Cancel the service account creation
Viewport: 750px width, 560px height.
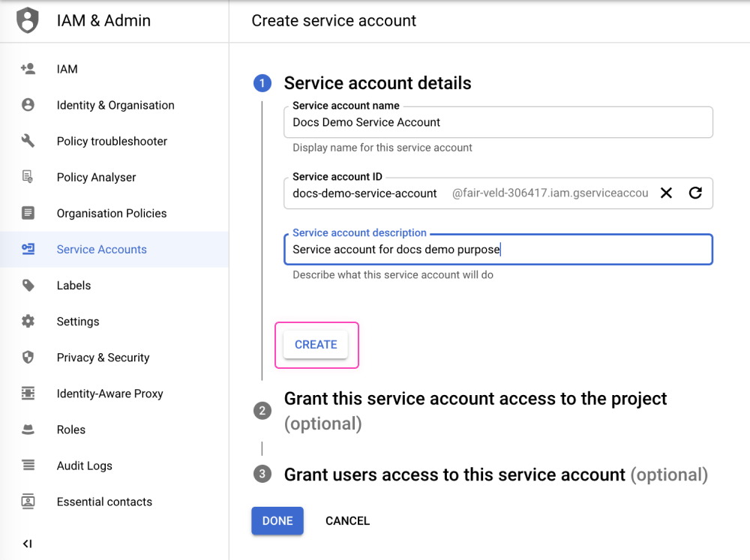(347, 520)
